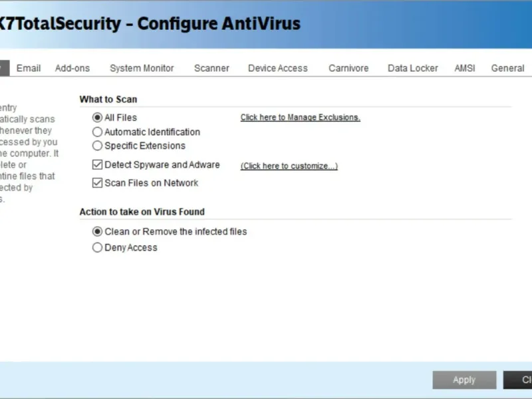Switch to the General tab
Viewport: 532px width, 399px height.
507,68
